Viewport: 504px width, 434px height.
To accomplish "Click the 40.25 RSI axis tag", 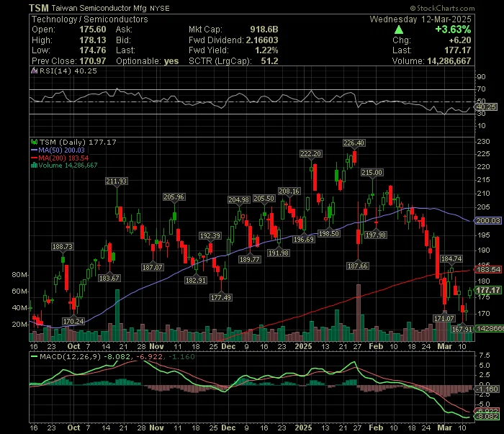I will (486, 107).
